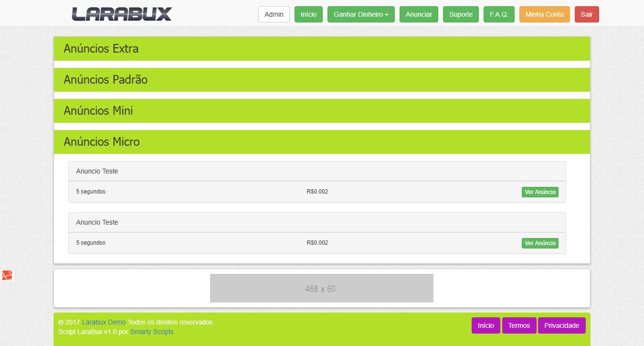
Task: Open the Larabux Demo footer link
Action: [x=104, y=322]
